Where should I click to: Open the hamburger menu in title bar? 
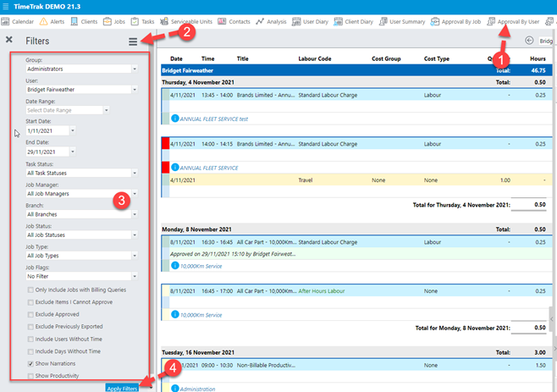pos(5,7)
